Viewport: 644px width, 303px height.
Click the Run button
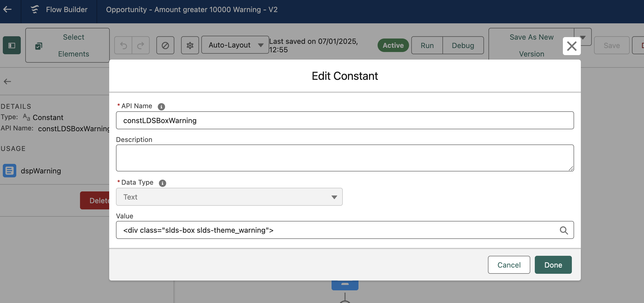click(x=427, y=45)
